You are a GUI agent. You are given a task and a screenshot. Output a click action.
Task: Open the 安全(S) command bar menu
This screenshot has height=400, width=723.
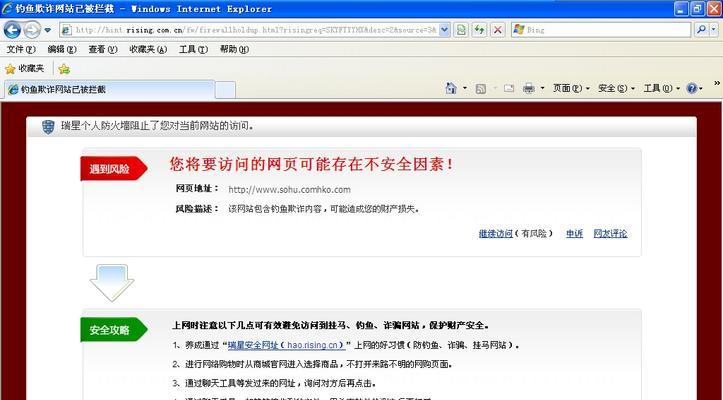pos(616,88)
